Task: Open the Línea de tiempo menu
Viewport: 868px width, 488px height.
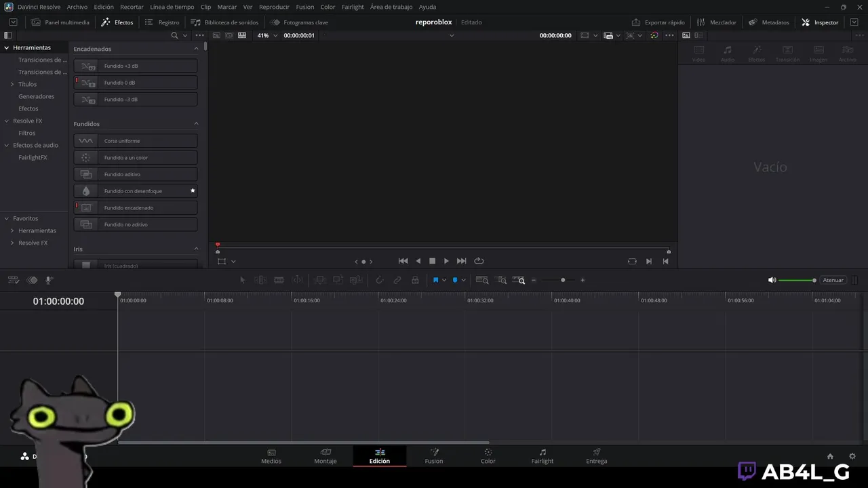Action: 172,7
